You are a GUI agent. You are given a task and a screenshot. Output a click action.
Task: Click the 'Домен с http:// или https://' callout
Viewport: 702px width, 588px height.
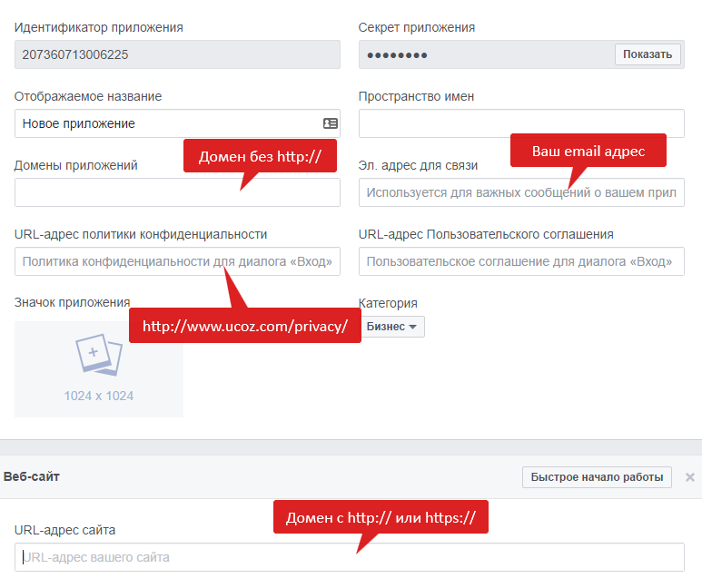[381, 517]
